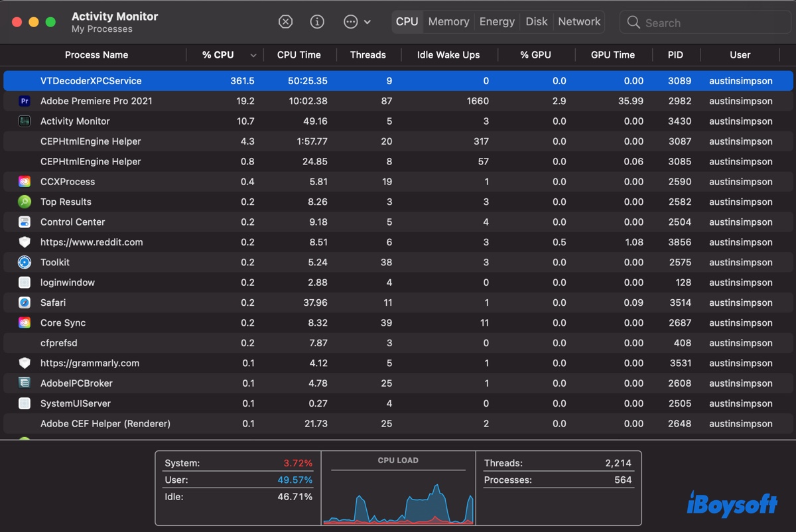
Task: Open the ellipsis more-options dropdown
Action: 357,22
